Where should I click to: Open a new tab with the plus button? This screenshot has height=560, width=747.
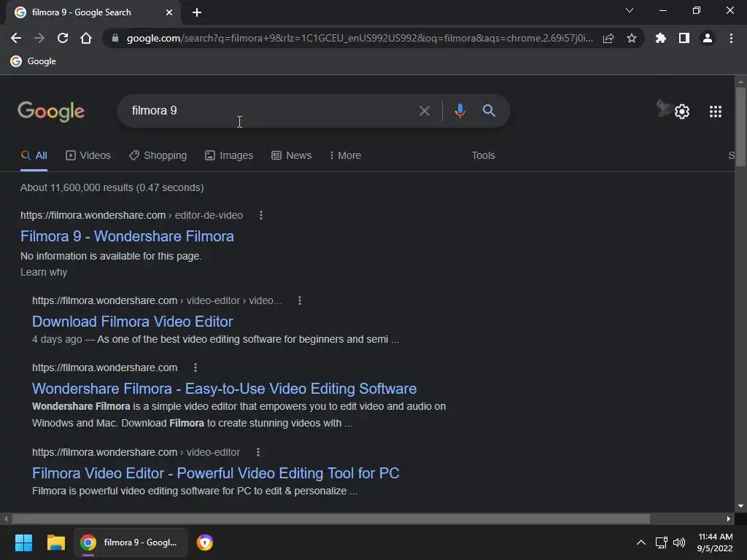pyautogui.click(x=197, y=12)
